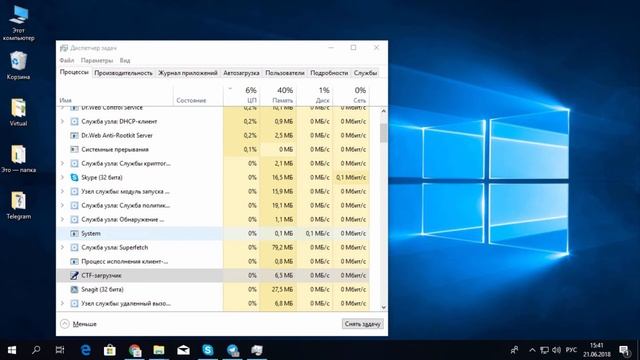Viewport: 640px width, 360px height.
Task: Click the System process icon
Action: [x=74, y=233]
